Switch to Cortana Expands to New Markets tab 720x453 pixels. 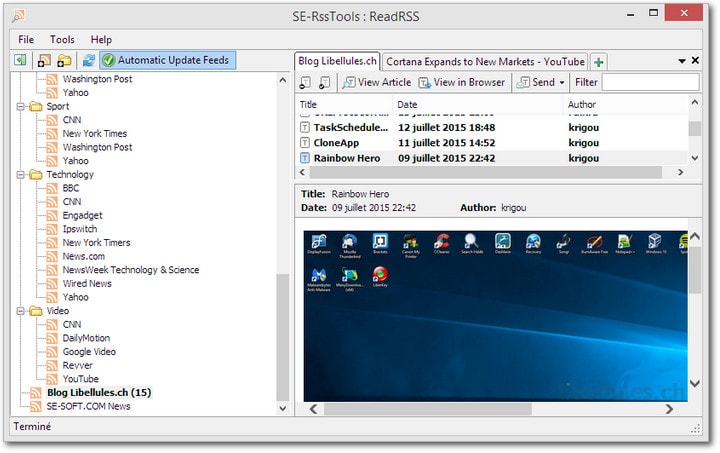485,62
